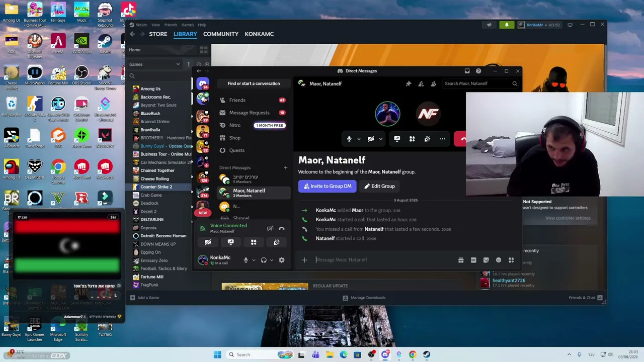
Task: Open Discord help icon in title bar
Action: pyautogui.click(x=478, y=71)
